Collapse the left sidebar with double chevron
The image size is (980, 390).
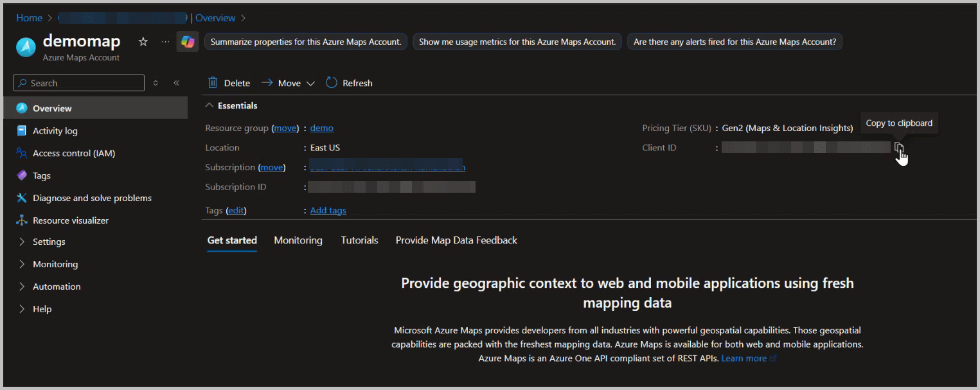(177, 82)
